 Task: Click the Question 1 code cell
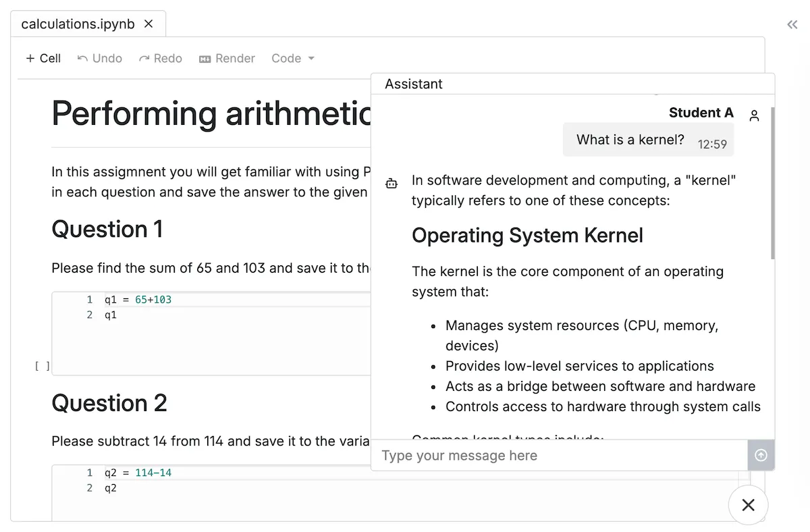click(211, 334)
